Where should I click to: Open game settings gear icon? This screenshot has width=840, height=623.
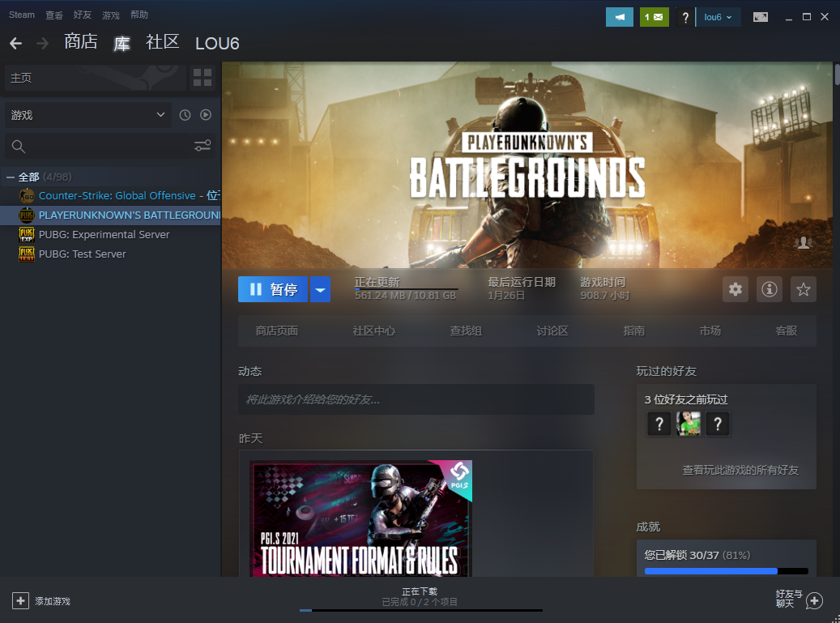[735, 289]
